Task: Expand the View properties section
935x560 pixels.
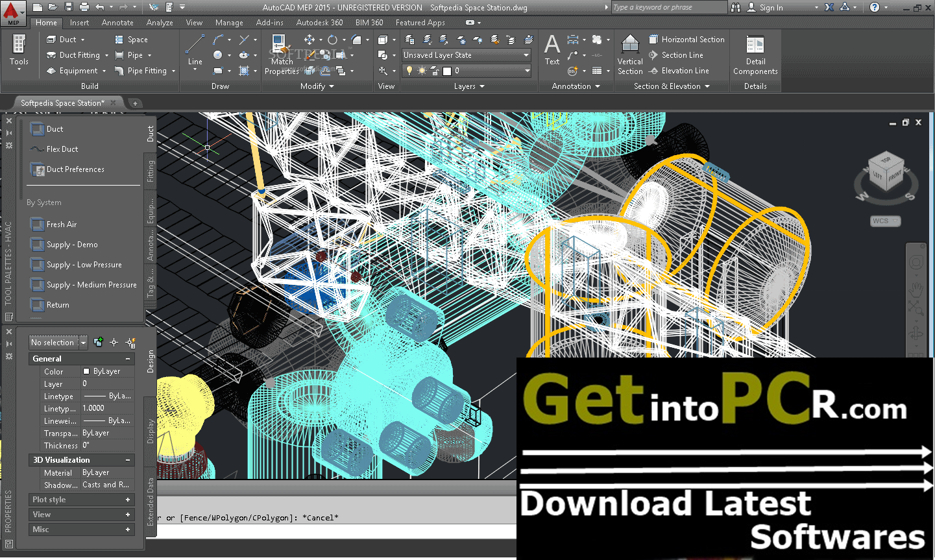Action: 128,515
